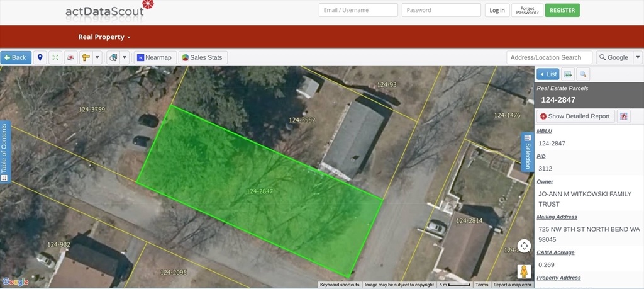Toggle the map camera controls button

coord(524,246)
